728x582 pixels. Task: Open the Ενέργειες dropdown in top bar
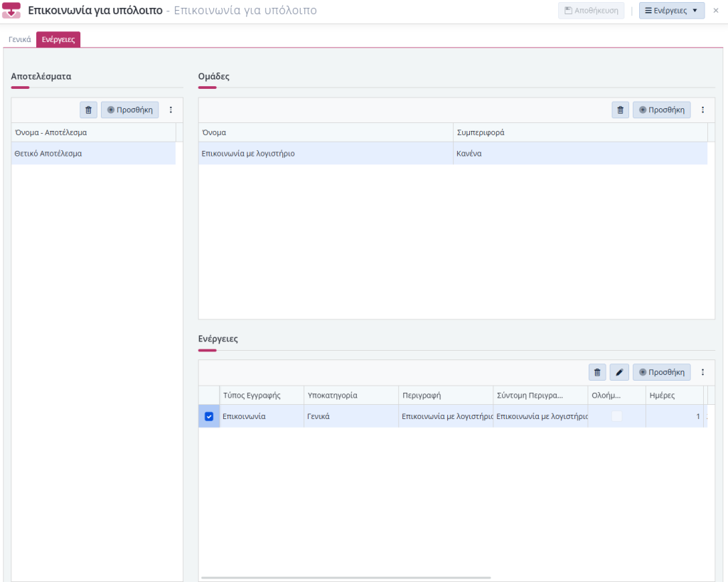click(x=671, y=11)
